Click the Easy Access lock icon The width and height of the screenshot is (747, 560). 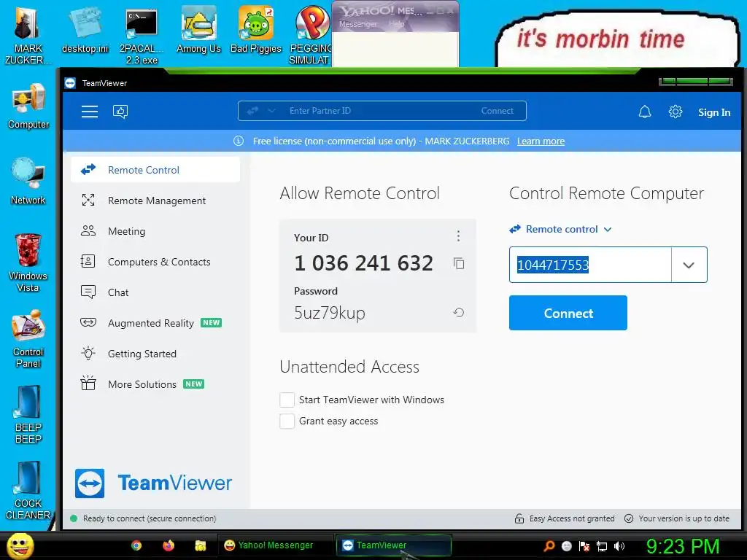519,518
